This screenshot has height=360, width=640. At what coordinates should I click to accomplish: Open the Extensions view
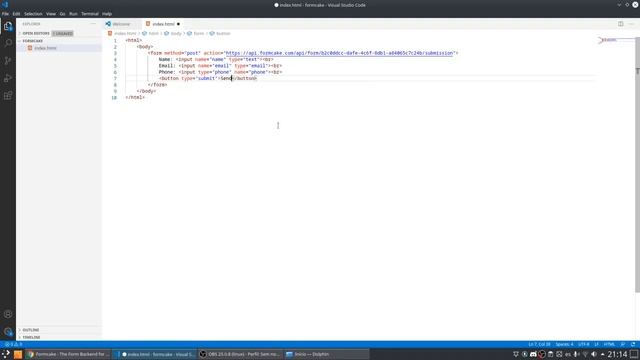pos(8,96)
